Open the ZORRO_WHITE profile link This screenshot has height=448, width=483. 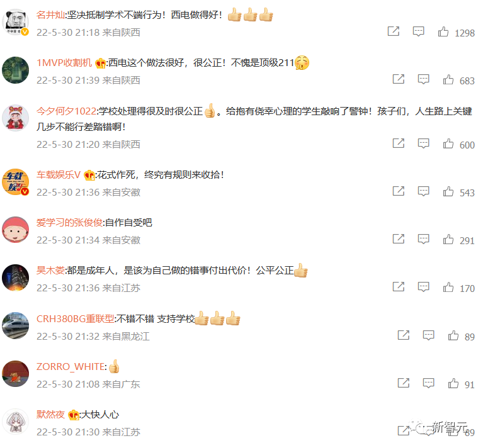[71, 366]
